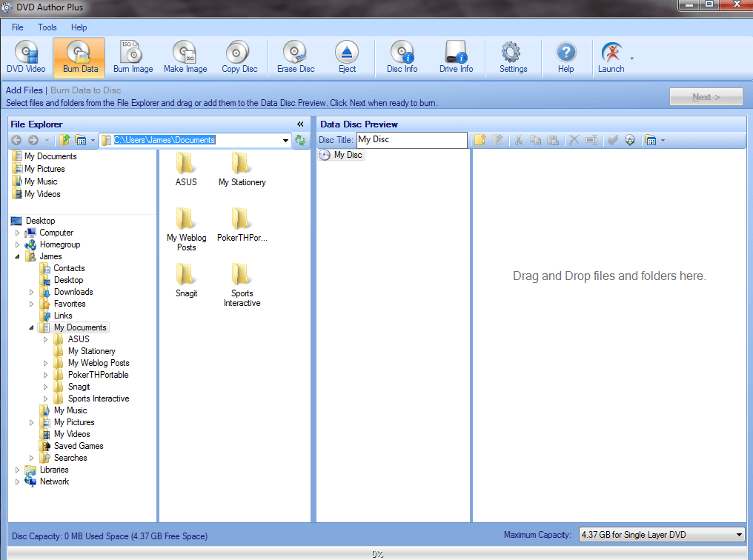Click the checkmark icon in disc toolbar
The height and width of the screenshot is (560, 753).
pyautogui.click(x=612, y=140)
